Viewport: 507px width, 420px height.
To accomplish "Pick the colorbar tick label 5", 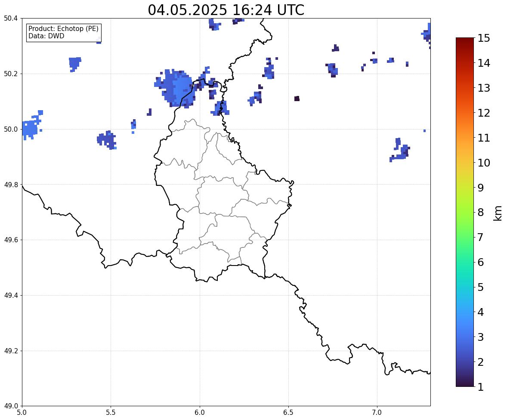I will 481,287.
